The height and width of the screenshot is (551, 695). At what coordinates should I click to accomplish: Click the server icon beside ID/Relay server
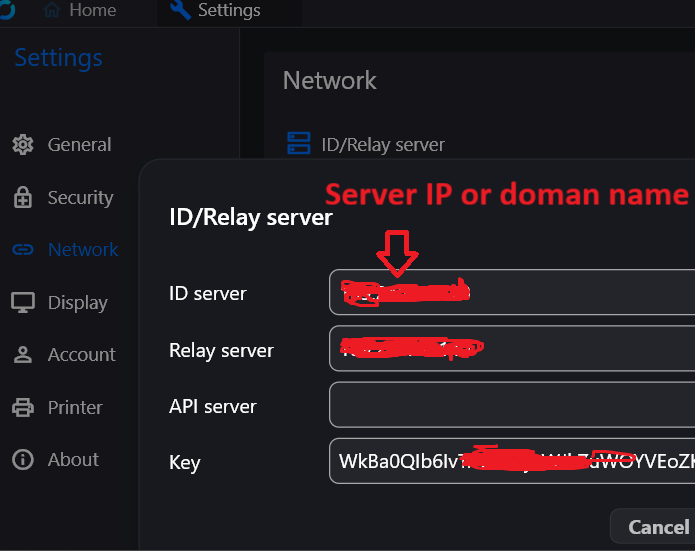coord(298,144)
